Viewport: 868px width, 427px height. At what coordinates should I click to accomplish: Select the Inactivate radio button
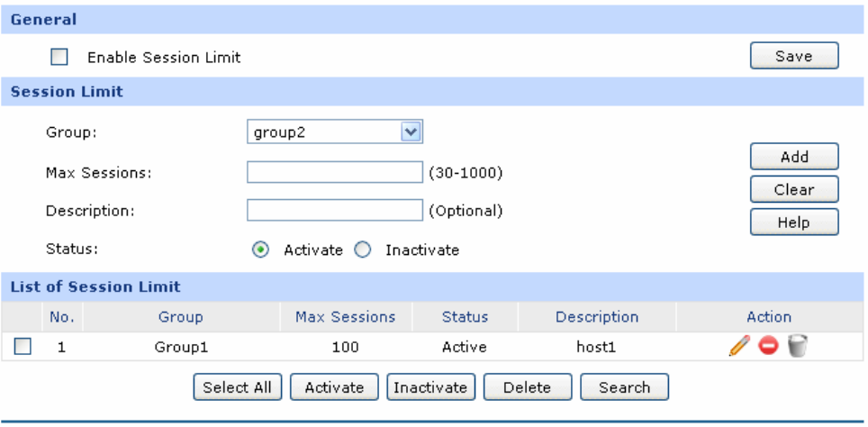(363, 250)
